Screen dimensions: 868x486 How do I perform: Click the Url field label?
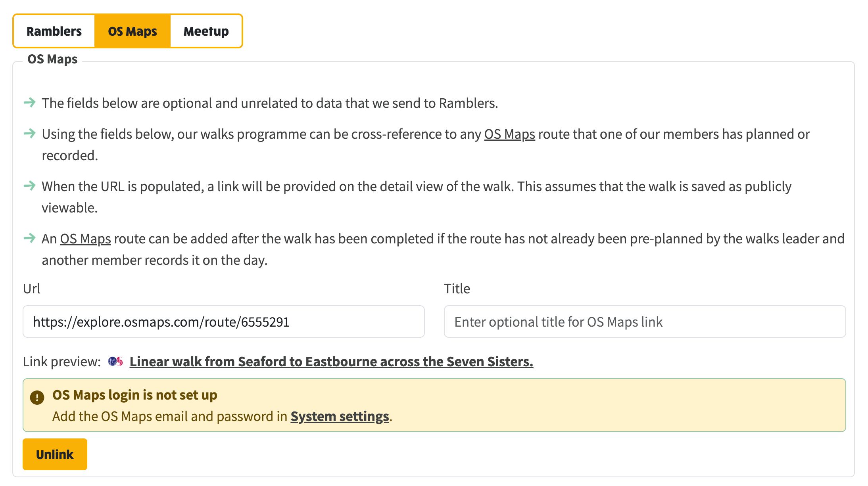(31, 289)
